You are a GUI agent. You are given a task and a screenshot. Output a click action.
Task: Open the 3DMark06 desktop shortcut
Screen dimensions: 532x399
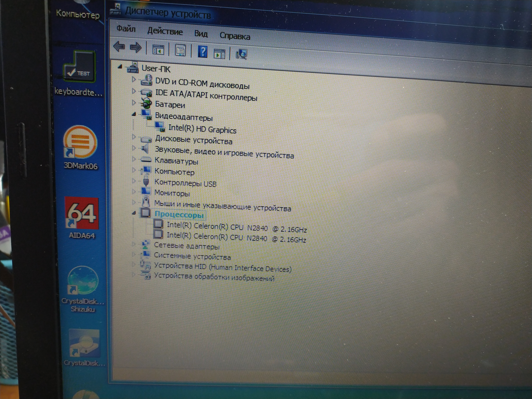(x=80, y=147)
